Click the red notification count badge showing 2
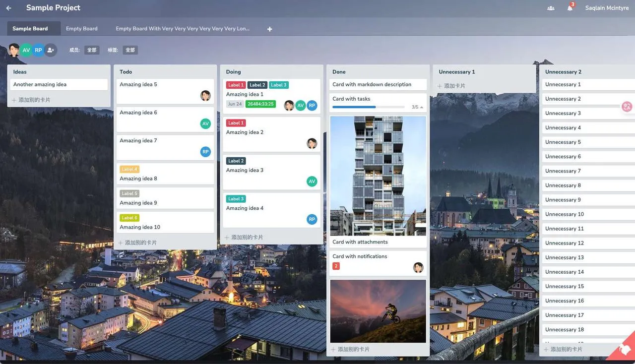The height and width of the screenshot is (364, 635). (x=336, y=266)
